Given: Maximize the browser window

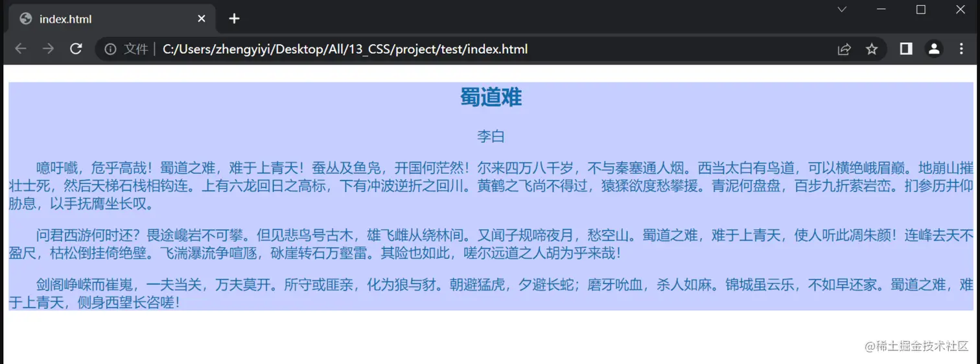Looking at the screenshot, I should pos(920,10).
